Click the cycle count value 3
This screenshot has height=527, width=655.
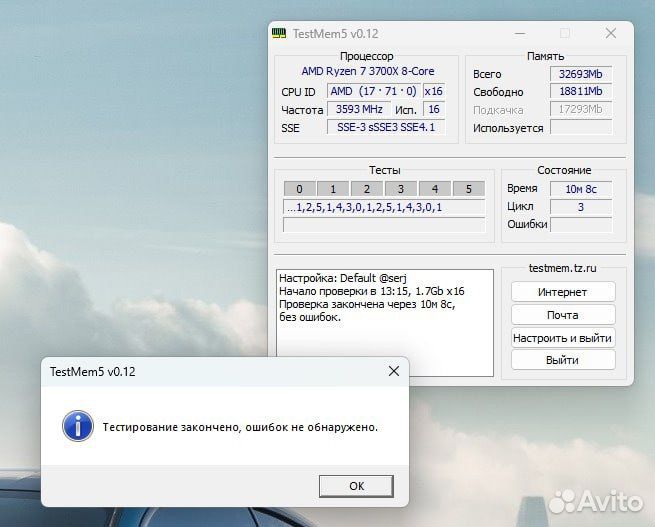tap(581, 207)
